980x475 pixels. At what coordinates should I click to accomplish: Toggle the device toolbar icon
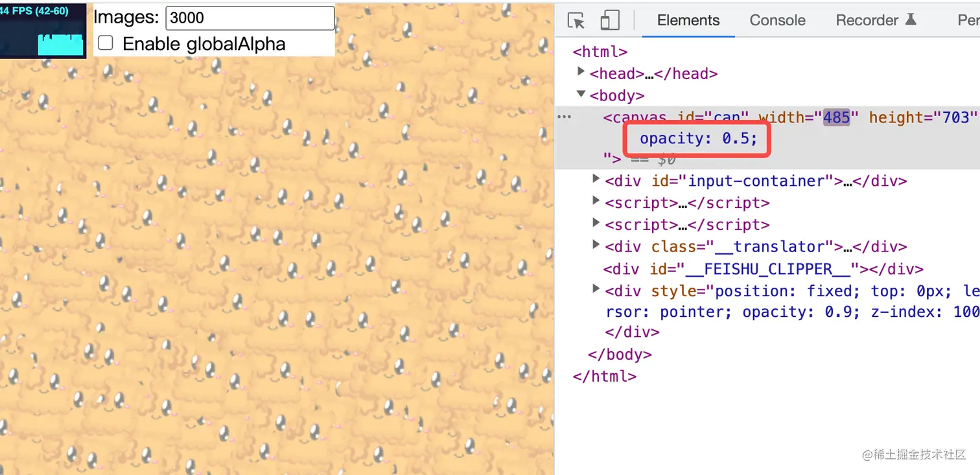609,20
